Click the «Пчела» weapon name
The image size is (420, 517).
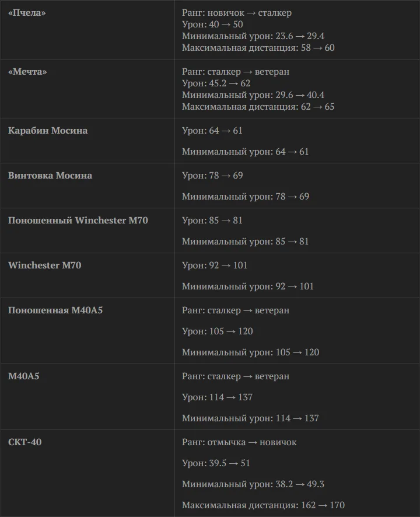(x=27, y=13)
